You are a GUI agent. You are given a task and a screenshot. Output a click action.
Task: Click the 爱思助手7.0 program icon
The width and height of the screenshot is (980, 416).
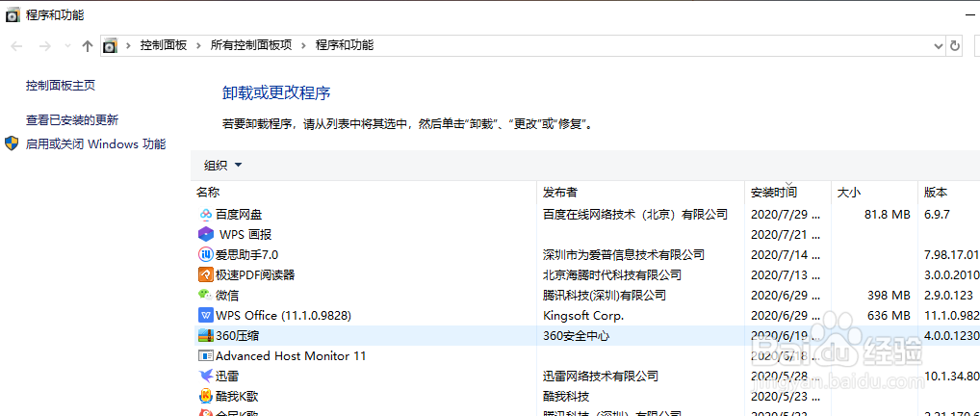click(205, 254)
